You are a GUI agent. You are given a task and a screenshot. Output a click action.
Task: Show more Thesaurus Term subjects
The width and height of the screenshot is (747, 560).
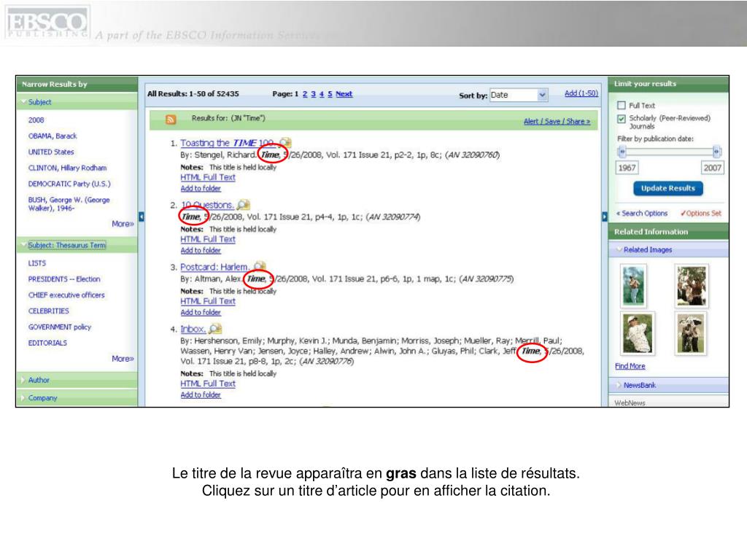(123, 359)
